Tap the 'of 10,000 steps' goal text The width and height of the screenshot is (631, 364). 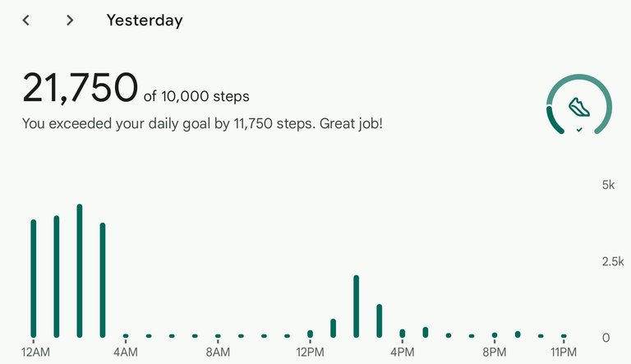(196, 96)
